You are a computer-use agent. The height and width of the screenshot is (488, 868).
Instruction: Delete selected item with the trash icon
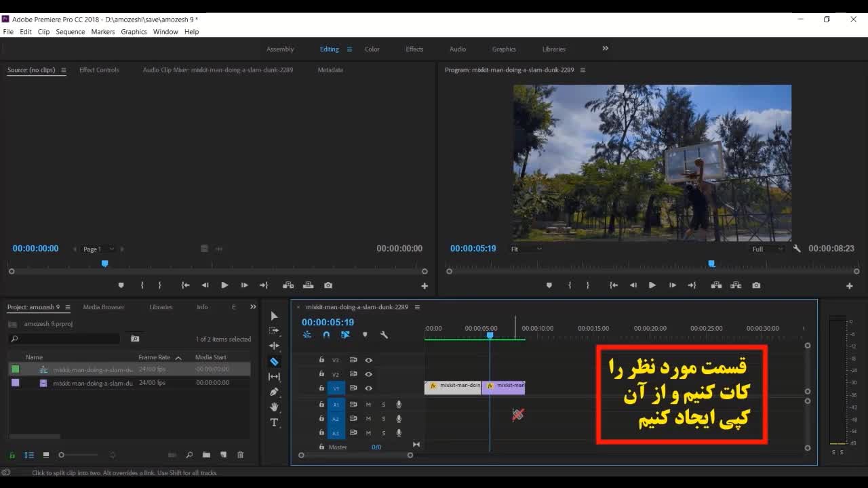(x=240, y=455)
